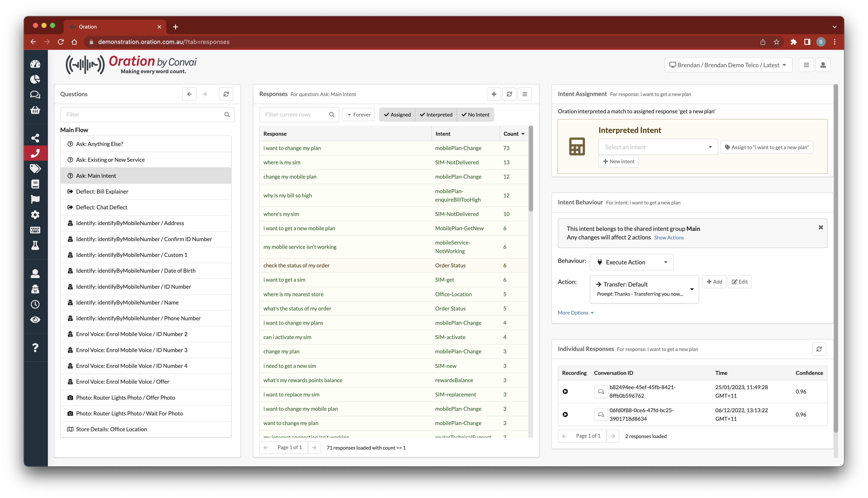The image size is (868, 498).
Task: Open the help question mark sidebar icon
Action: coord(35,348)
